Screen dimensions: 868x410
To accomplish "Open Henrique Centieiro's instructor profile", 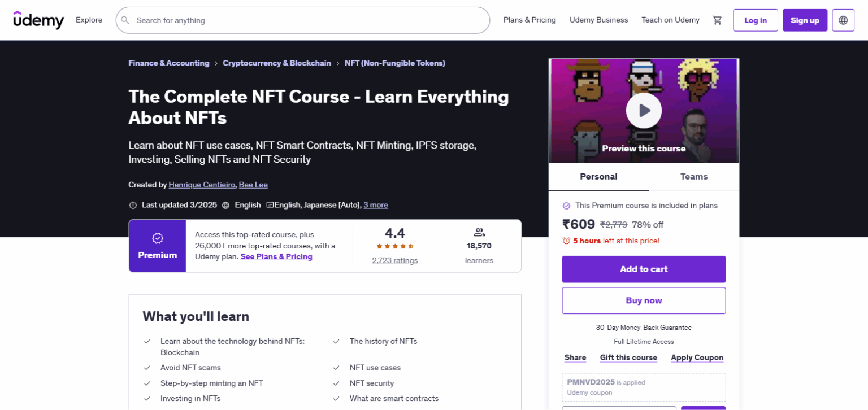I will tap(202, 185).
